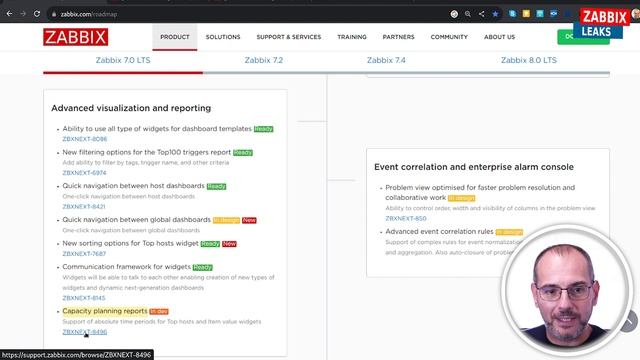Click 'Ability to control order, width' description
This screenshot has width=640, height=360.
coord(490,208)
